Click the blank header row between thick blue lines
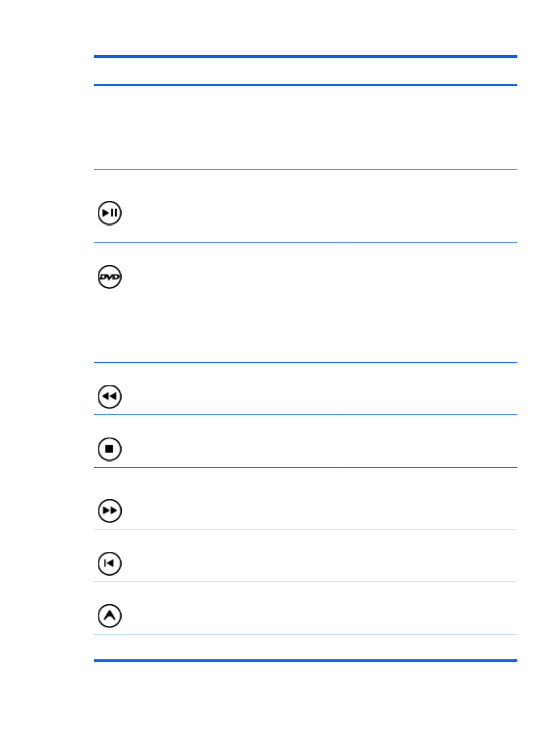Viewport: 560px width, 746px height. click(305, 71)
